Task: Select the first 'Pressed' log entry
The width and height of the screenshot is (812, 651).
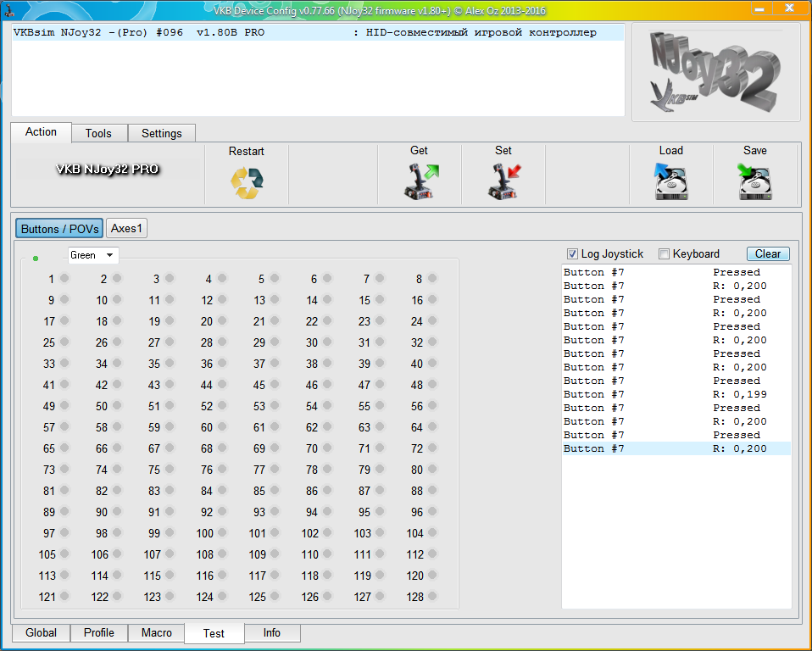Action: [x=676, y=272]
